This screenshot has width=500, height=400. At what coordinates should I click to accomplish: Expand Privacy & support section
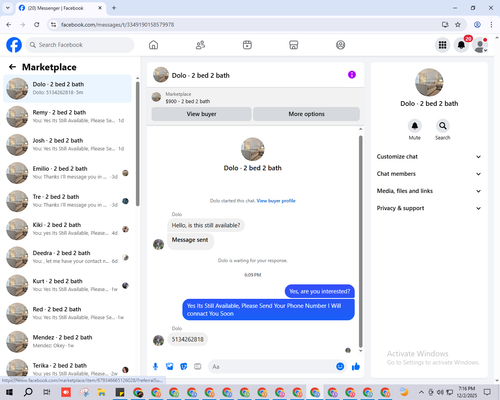pyautogui.click(x=429, y=208)
